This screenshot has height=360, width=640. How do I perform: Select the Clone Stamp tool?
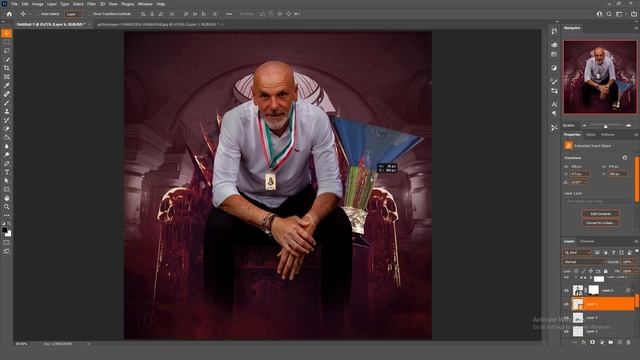(7, 111)
